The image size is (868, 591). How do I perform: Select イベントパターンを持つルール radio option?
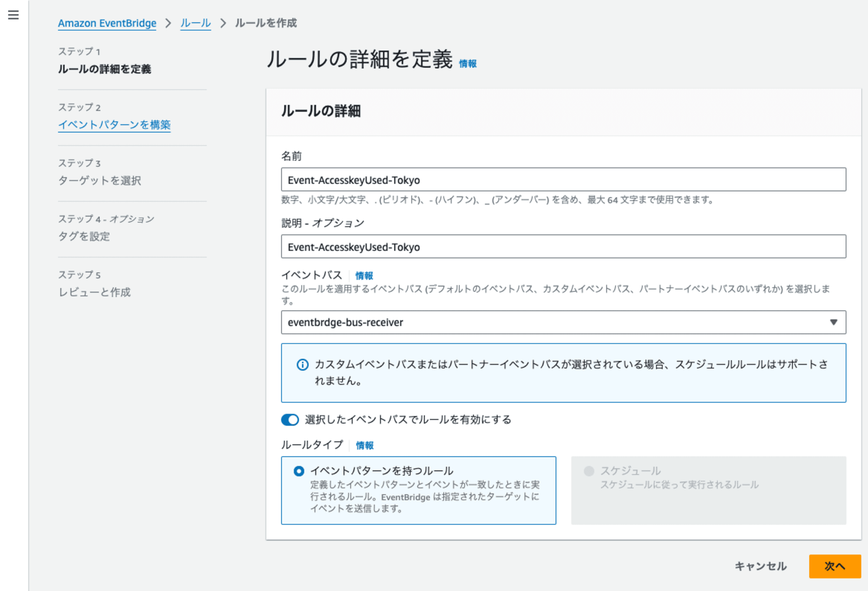[x=299, y=471]
